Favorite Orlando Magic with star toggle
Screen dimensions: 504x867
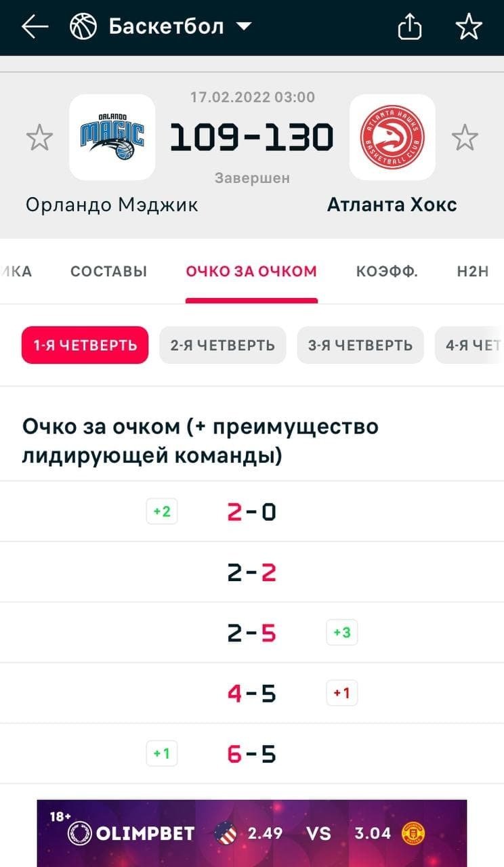point(39,138)
